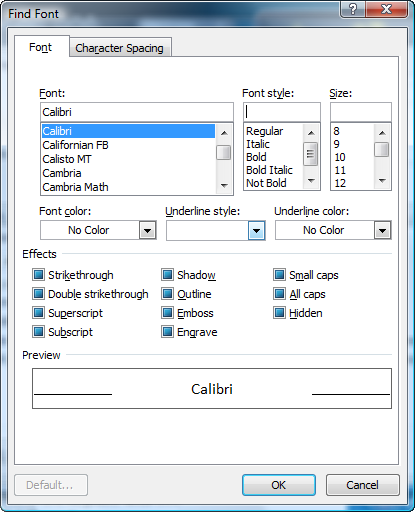Select Calisto MT font

[x=128, y=159]
